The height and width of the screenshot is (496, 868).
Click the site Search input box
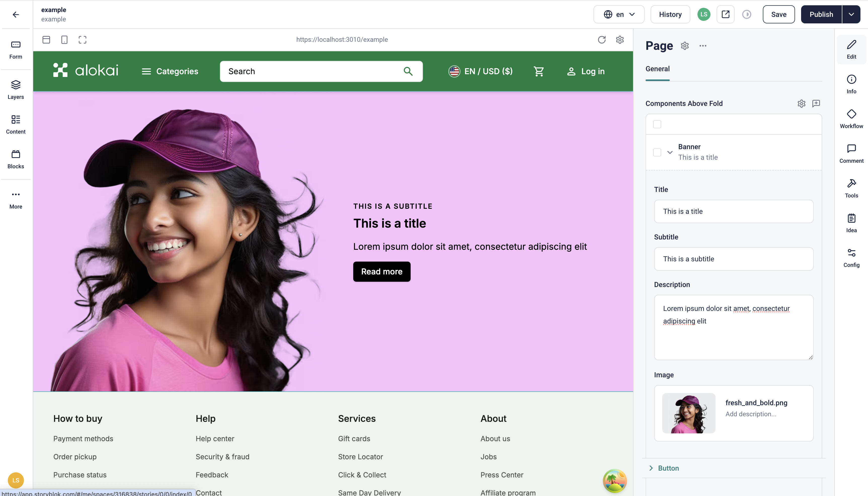(x=321, y=71)
